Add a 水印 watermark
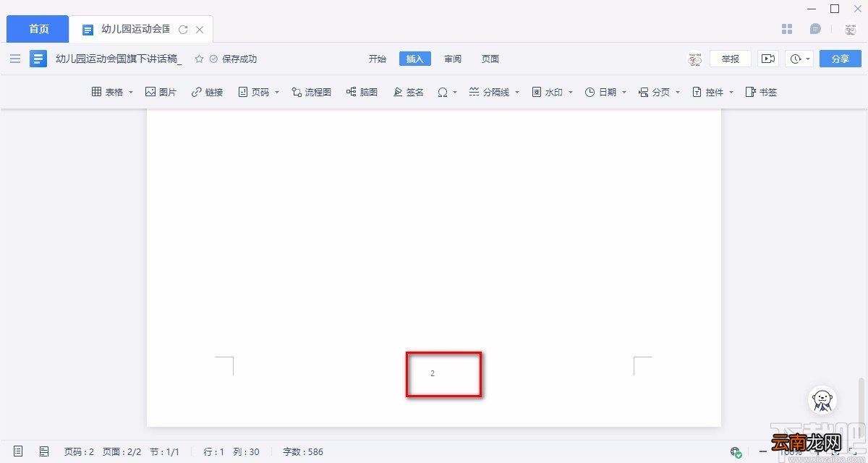868x463 pixels. point(548,92)
